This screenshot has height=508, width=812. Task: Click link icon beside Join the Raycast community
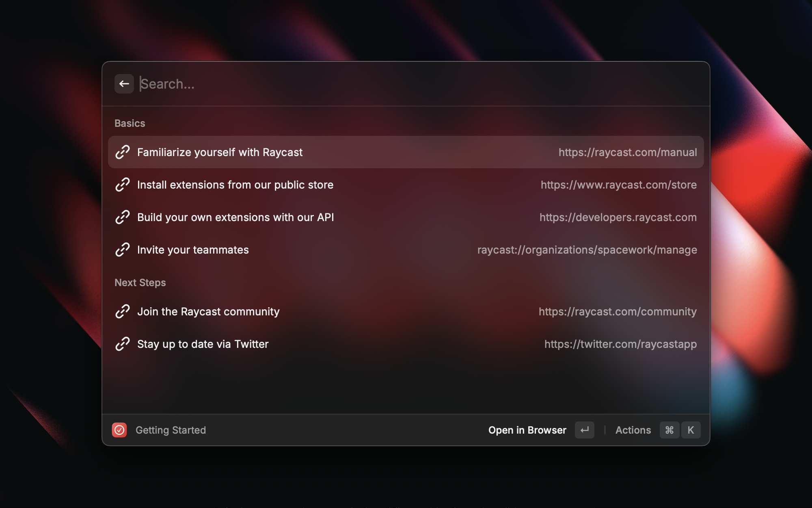coord(122,311)
